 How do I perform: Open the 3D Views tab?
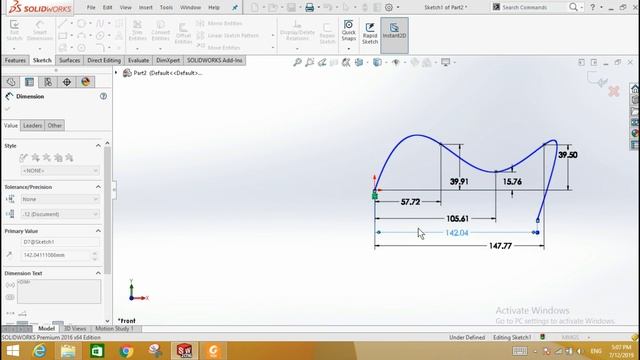click(x=75, y=329)
